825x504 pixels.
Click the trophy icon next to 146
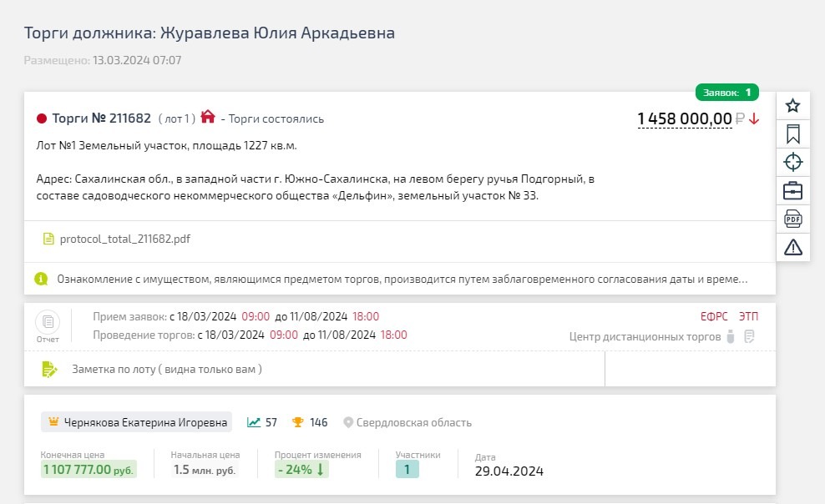pyautogui.click(x=298, y=422)
